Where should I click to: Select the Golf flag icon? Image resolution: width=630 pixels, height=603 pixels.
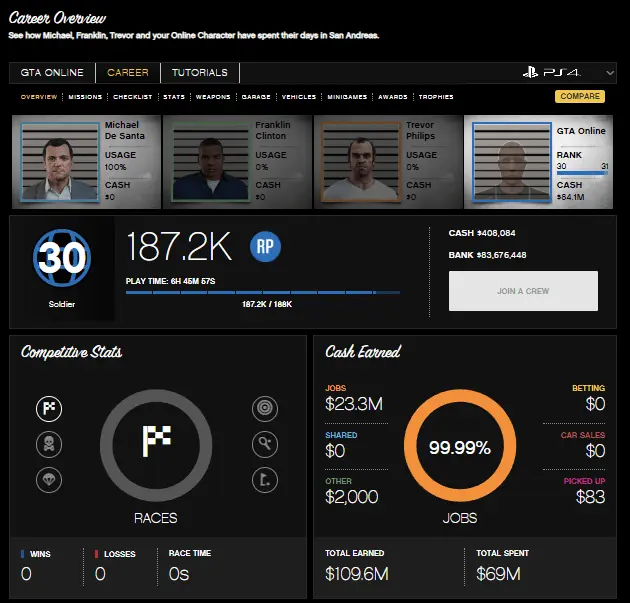point(263,478)
